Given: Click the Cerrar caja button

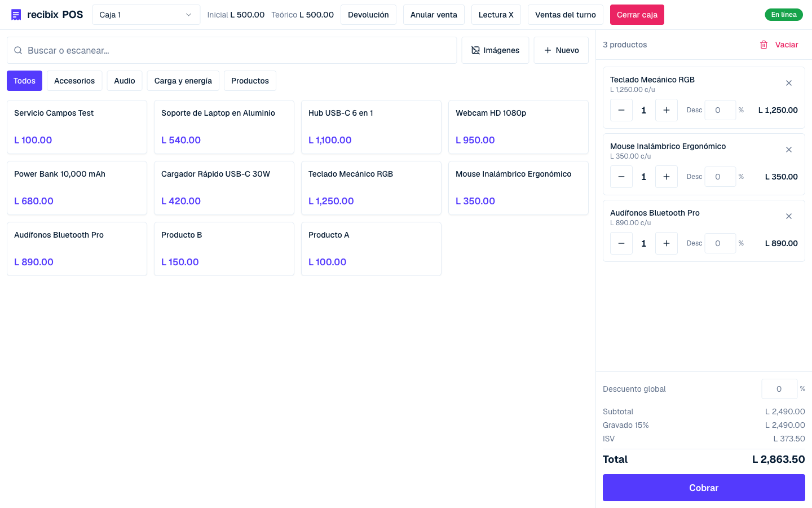Looking at the screenshot, I should tap(637, 15).
